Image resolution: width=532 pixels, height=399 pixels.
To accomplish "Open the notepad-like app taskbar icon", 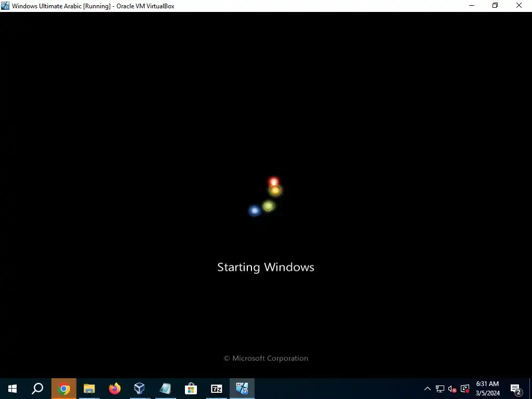I will (x=165, y=389).
